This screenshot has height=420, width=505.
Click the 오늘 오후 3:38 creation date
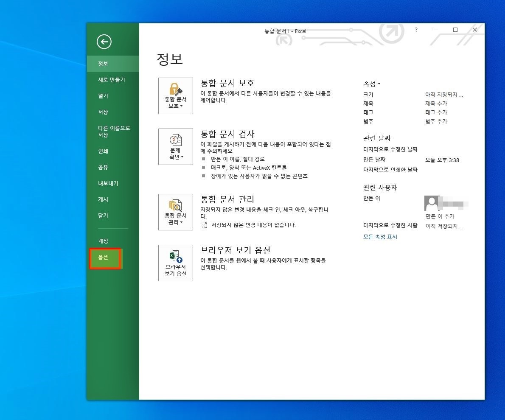pyautogui.click(x=442, y=160)
